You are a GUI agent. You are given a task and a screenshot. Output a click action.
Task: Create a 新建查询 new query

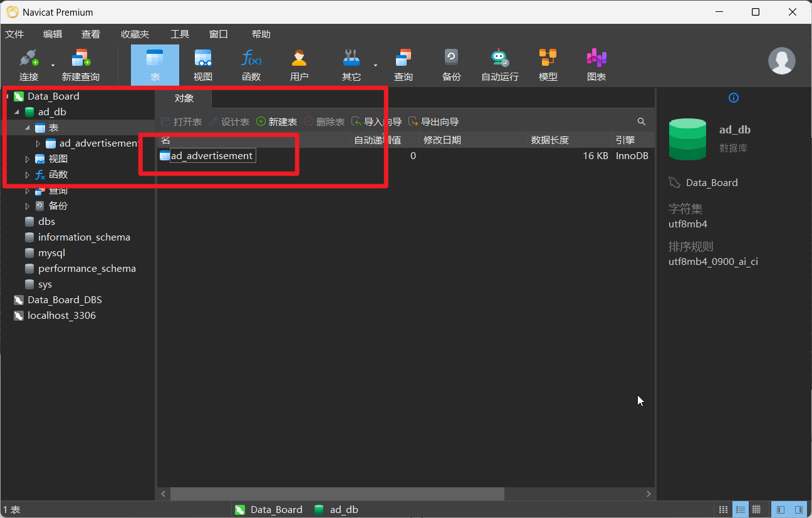(80, 65)
